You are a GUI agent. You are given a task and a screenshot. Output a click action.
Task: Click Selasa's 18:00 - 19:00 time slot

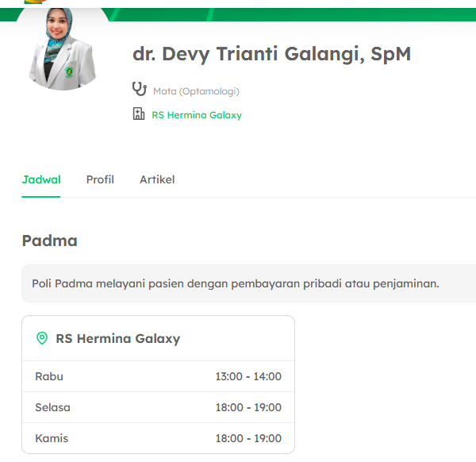(248, 407)
